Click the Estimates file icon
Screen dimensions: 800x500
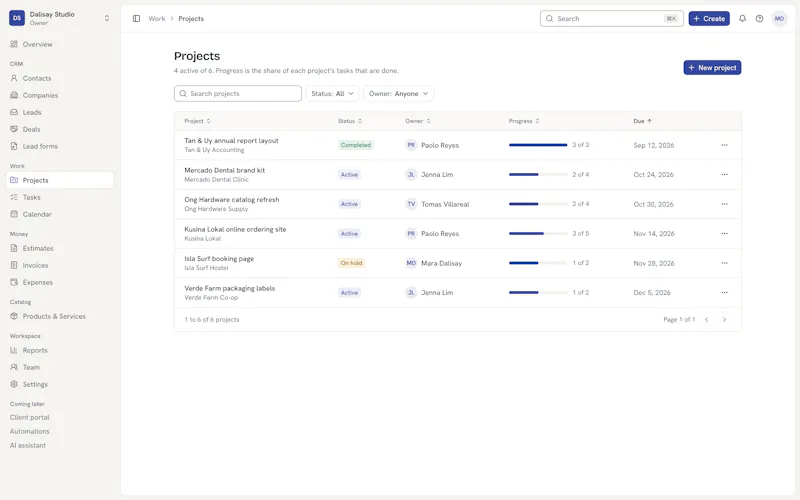(x=14, y=248)
